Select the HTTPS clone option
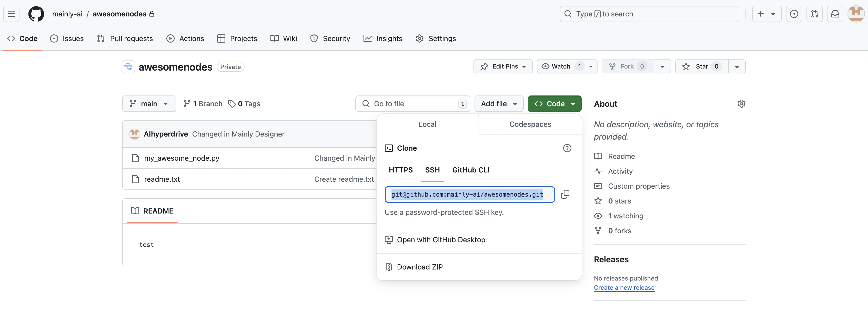Image resolution: width=868 pixels, height=309 pixels. (401, 170)
